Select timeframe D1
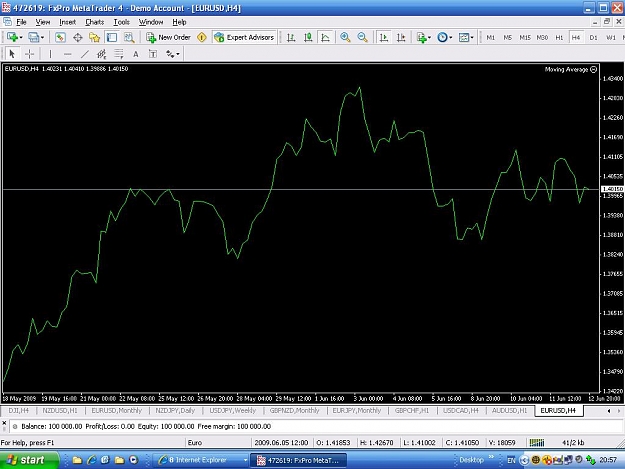This screenshot has height=469, width=625. tap(593, 37)
